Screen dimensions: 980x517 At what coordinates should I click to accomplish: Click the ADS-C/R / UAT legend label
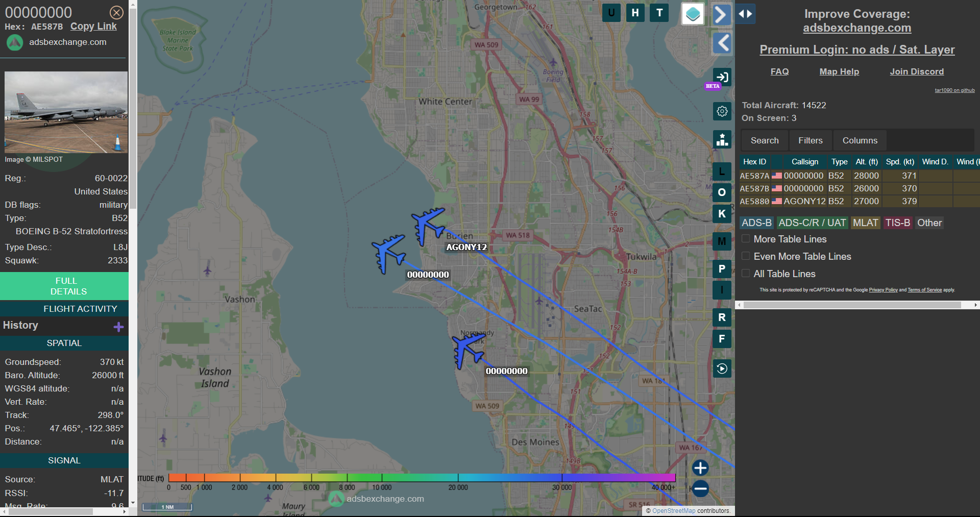point(812,223)
